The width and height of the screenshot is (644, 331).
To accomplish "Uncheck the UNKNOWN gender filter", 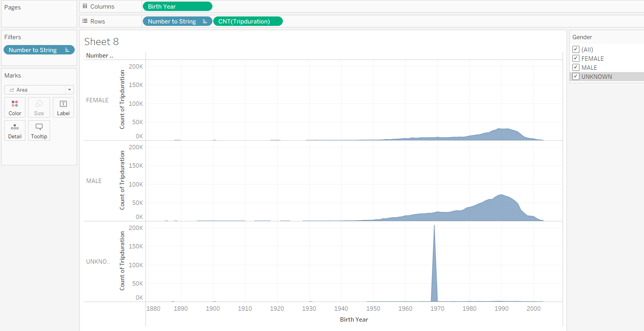I will (x=576, y=76).
